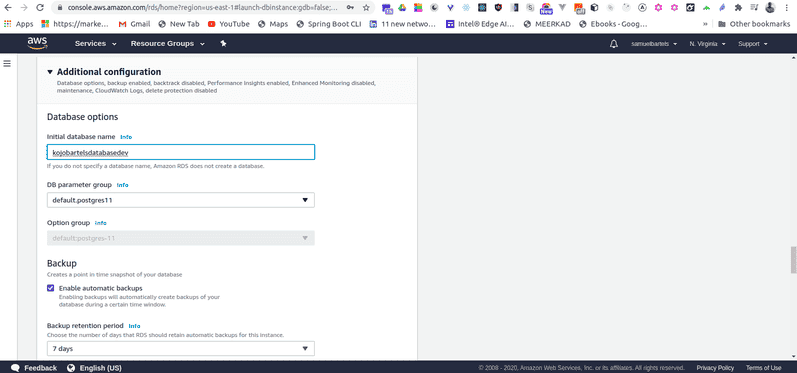Image resolution: width=797 pixels, height=373 pixels.
Task: Open the DB parameter group dropdown
Action: 180,200
